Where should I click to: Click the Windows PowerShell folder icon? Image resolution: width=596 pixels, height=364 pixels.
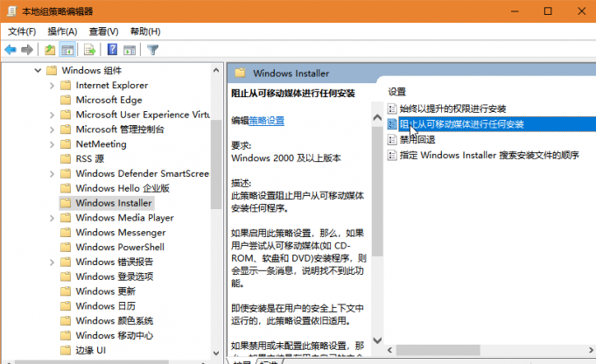tap(66, 248)
